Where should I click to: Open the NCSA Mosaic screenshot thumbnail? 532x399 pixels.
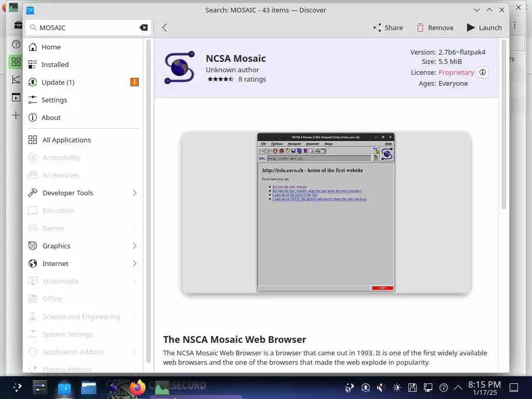pyautogui.click(x=326, y=212)
